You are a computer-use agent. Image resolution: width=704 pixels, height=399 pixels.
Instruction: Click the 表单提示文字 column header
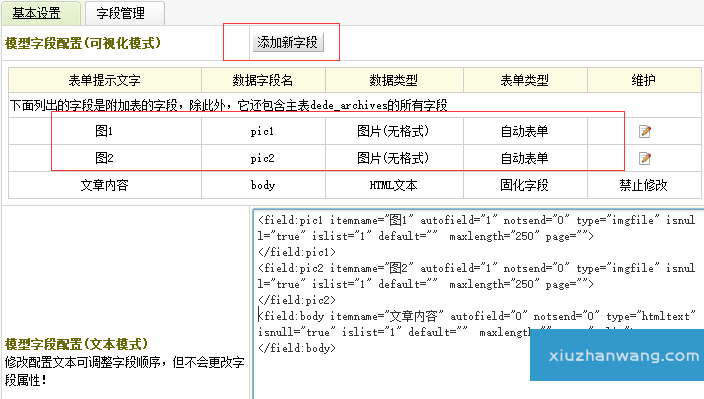click(105, 80)
